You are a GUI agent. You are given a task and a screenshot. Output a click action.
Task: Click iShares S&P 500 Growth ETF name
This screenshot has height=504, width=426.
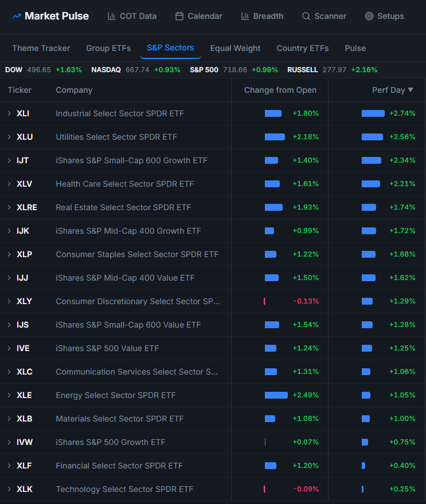[x=110, y=442]
